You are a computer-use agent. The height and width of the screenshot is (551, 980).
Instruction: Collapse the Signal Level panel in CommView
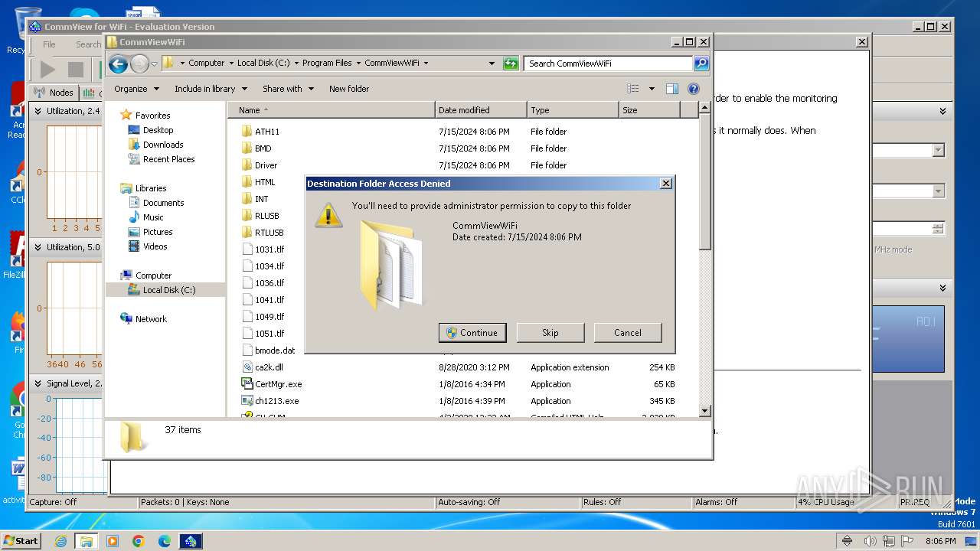pos(37,383)
